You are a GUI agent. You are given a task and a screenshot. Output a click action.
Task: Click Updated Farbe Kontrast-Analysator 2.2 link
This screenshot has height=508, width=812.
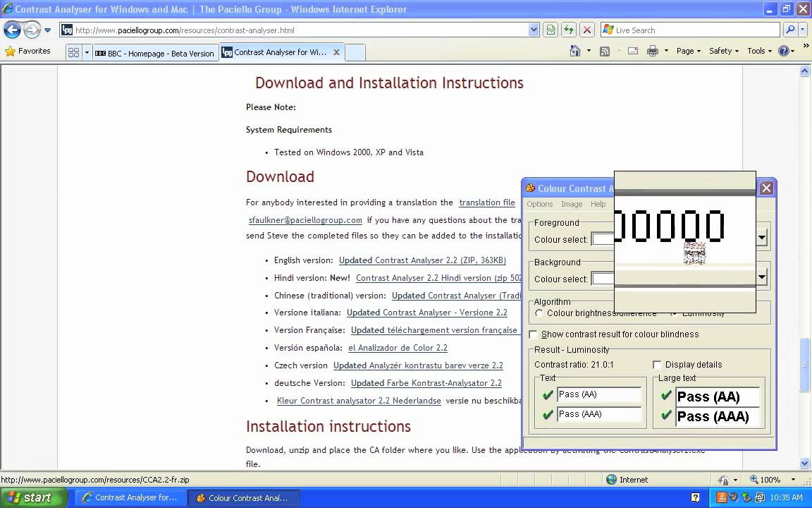point(426,383)
